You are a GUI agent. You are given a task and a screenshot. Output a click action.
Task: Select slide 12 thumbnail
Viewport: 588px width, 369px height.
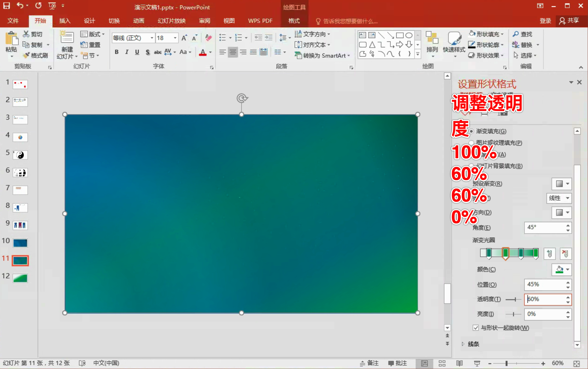20,278
